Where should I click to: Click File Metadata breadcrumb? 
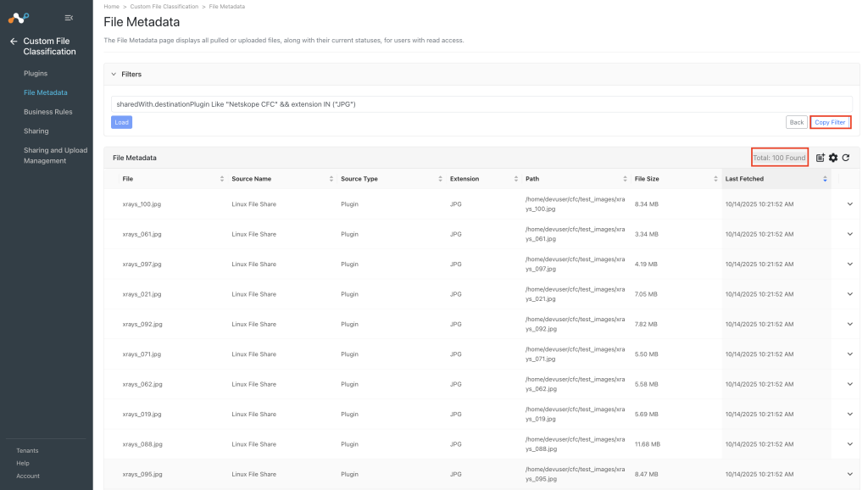(227, 7)
